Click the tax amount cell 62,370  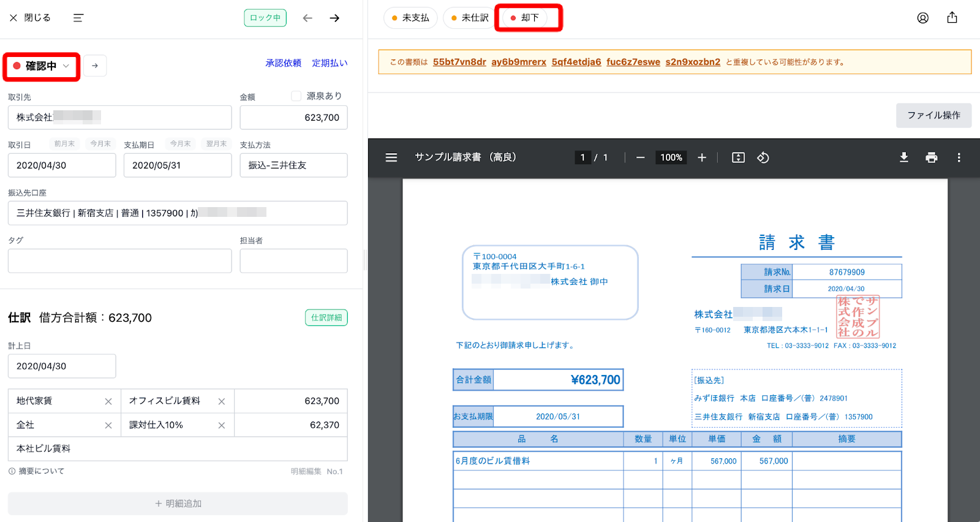click(291, 425)
